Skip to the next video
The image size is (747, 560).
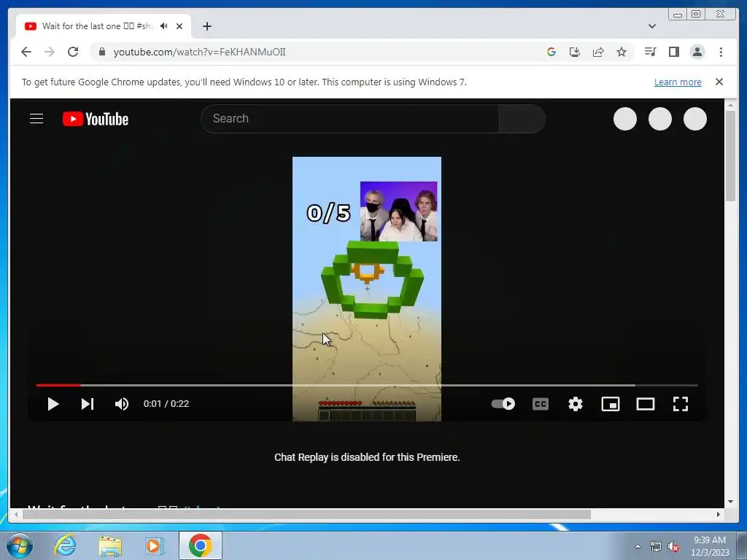[88, 404]
